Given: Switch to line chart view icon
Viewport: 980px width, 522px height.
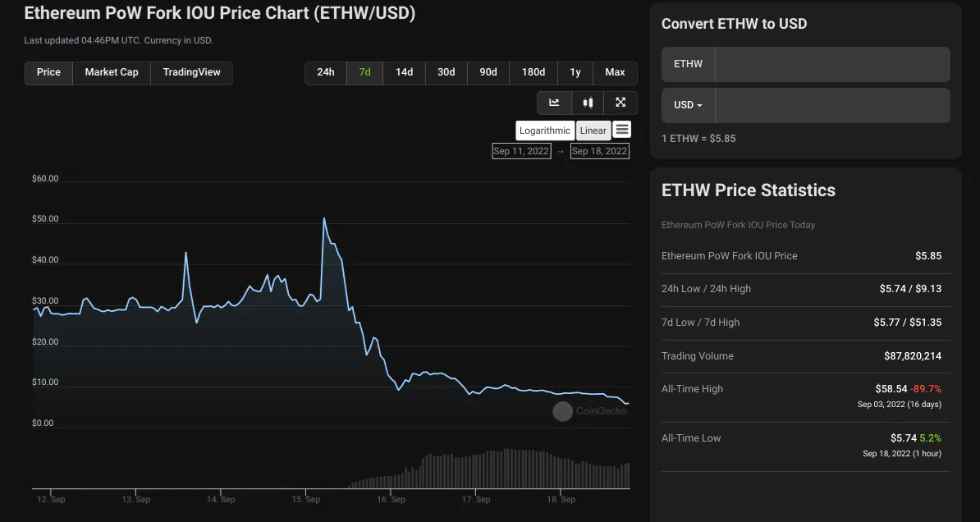Looking at the screenshot, I should [554, 103].
